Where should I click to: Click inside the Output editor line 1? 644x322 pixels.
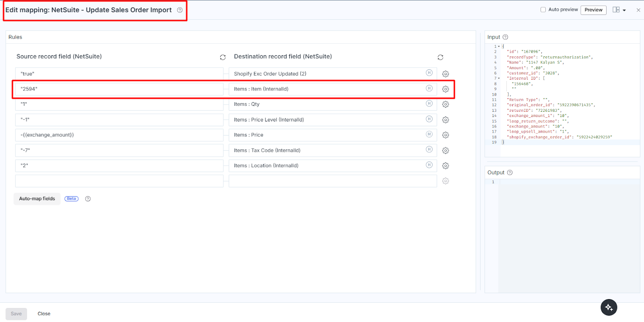(570, 182)
